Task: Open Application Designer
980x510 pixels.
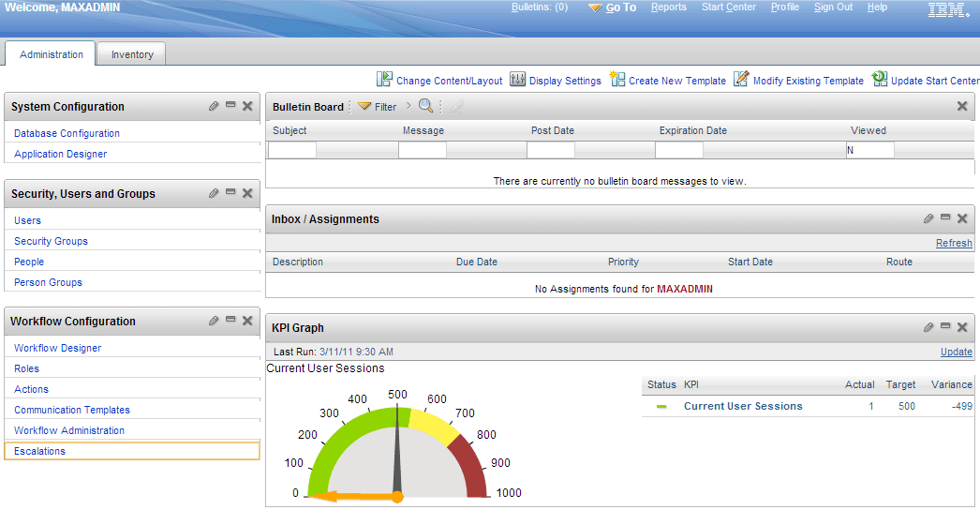Action: click(x=61, y=154)
